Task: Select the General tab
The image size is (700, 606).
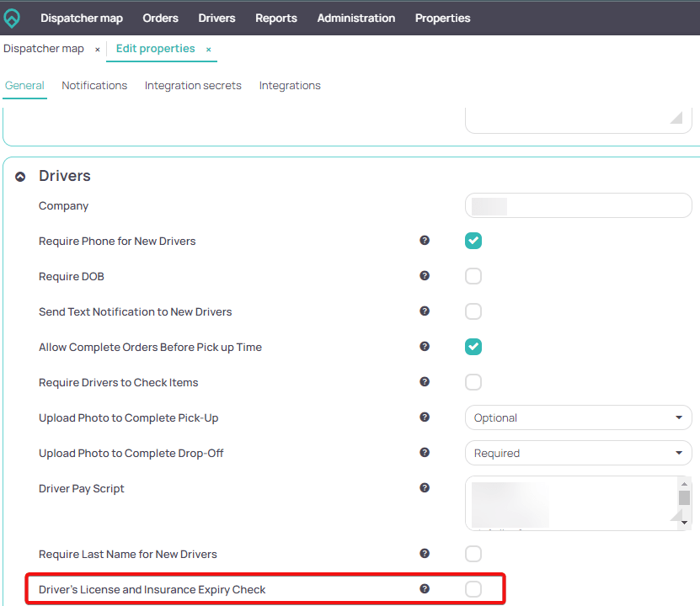Action: (x=24, y=86)
